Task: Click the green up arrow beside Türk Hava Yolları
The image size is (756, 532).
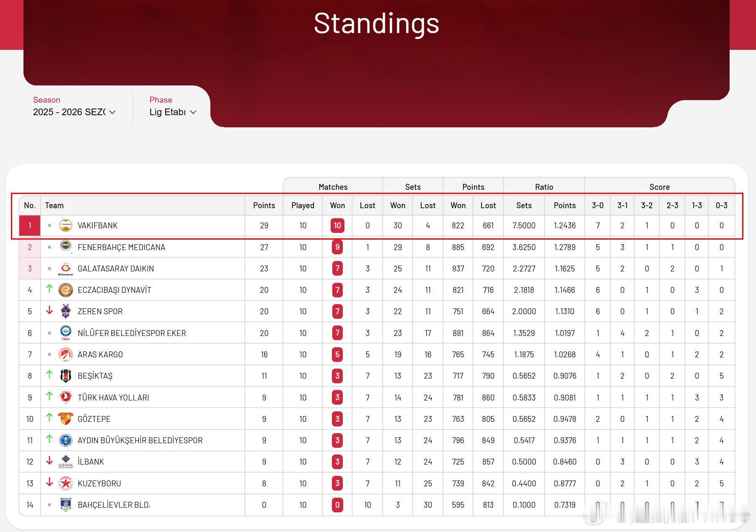Action: tap(49, 395)
